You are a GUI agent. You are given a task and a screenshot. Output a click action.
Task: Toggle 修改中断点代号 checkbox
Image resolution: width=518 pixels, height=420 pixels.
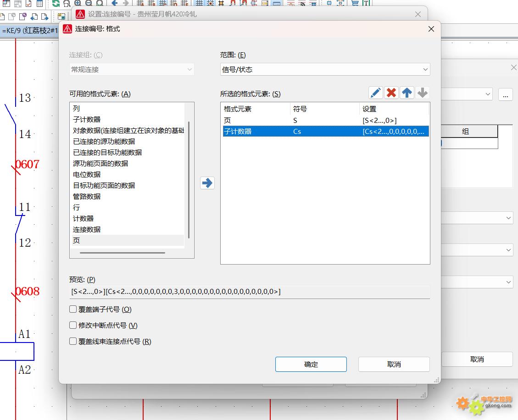[x=73, y=326]
